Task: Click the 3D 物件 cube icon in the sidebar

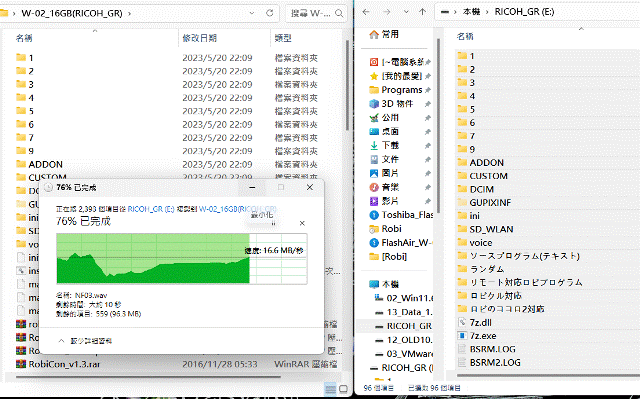Action: click(374, 104)
